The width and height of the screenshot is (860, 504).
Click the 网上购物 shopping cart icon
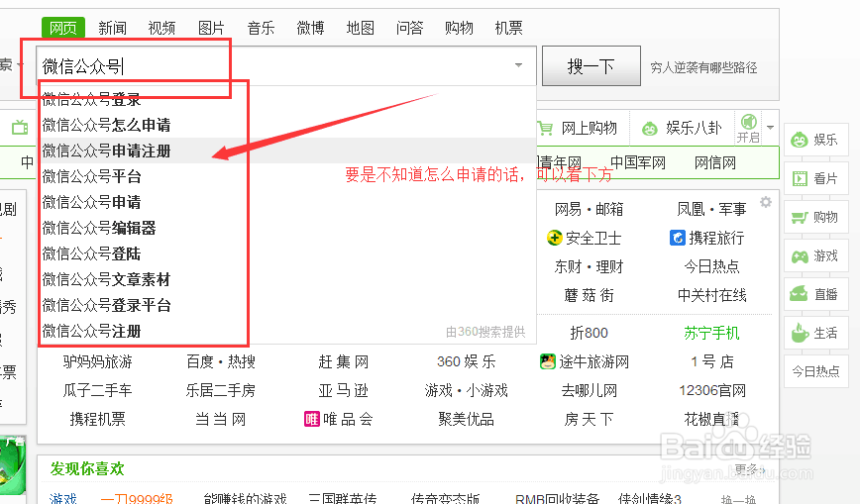coord(545,129)
